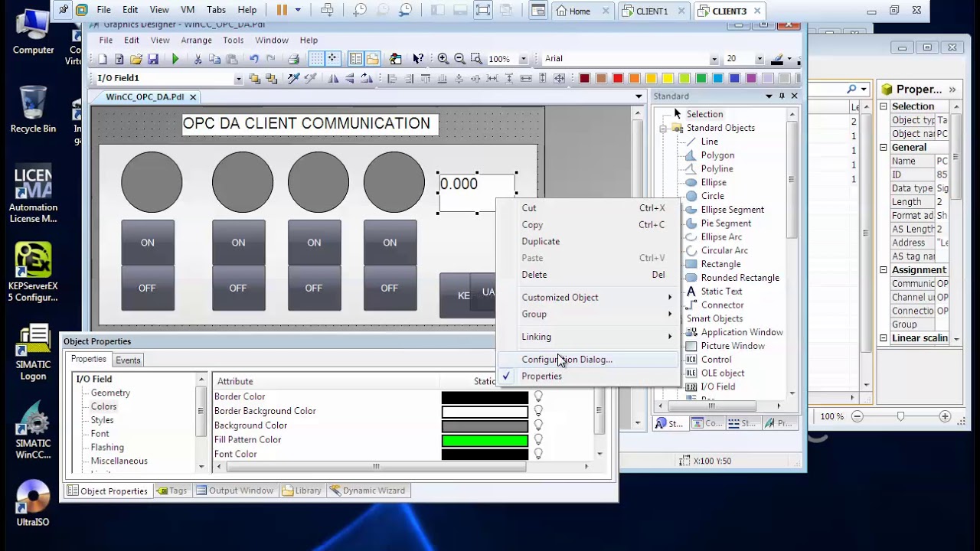Screen dimensions: 980x551
Task: Select Flashing in the property tree
Action: [107, 448]
